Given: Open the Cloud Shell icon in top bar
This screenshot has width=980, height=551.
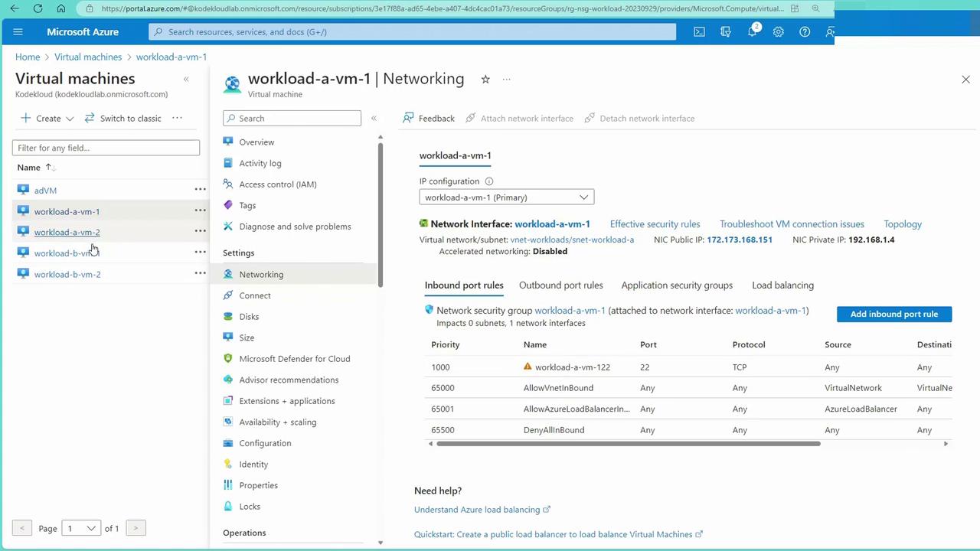Looking at the screenshot, I should [x=699, y=32].
